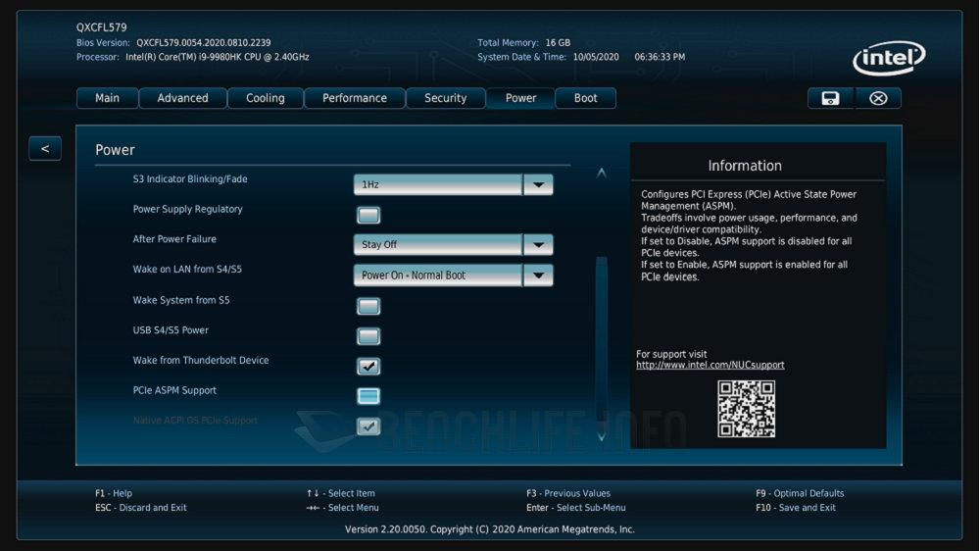Click the S3 Indicator Blinking/Fade label
Viewport: 980px width, 551px height.
pyautogui.click(x=190, y=178)
